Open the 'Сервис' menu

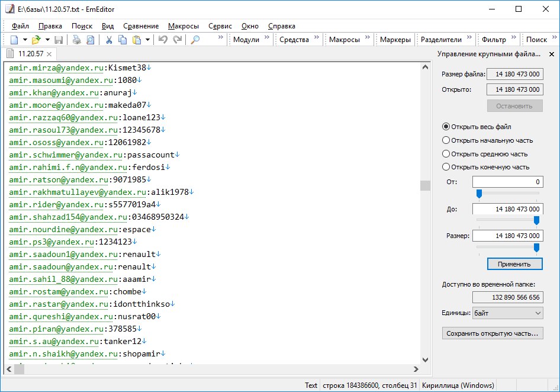point(220,26)
